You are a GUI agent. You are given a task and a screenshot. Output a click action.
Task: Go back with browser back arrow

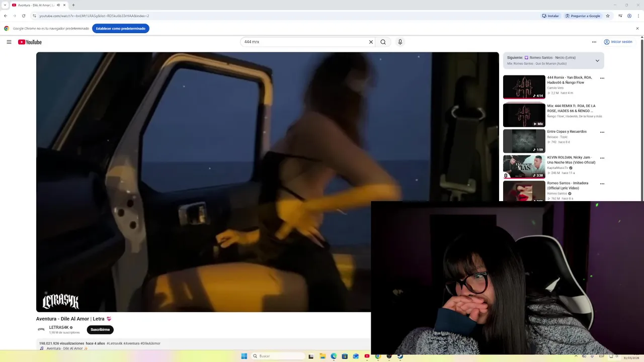click(x=7, y=16)
